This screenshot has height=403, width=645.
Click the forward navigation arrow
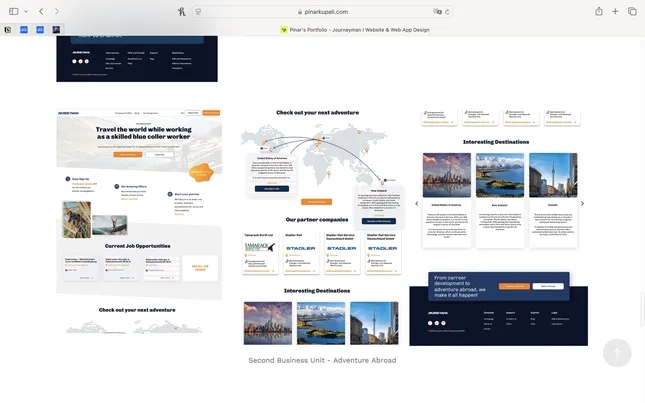tap(56, 11)
